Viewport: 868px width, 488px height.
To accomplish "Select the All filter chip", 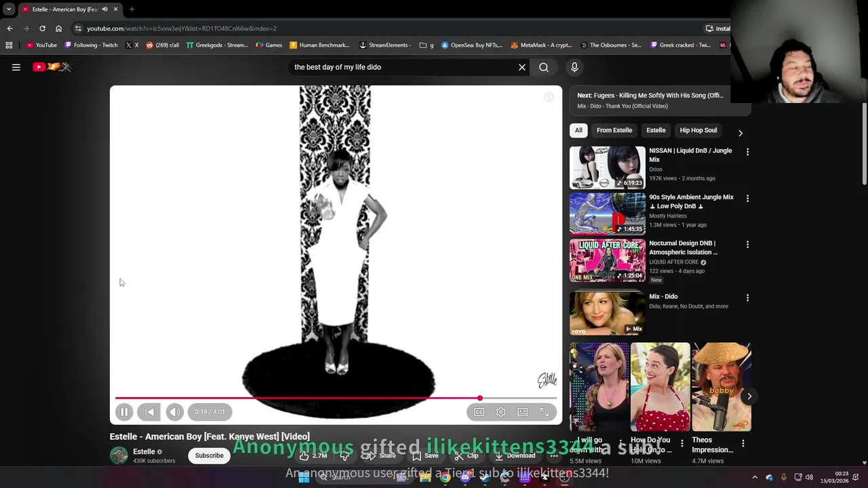I will coord(578,130).
